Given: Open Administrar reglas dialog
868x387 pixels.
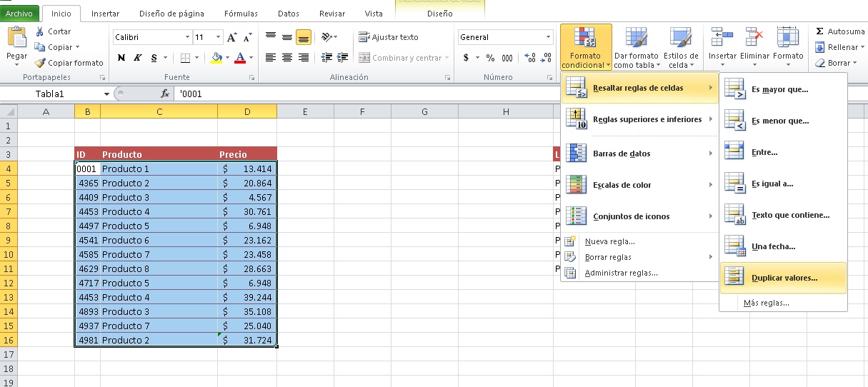Looking at the screenshot, I should point(620,273).
